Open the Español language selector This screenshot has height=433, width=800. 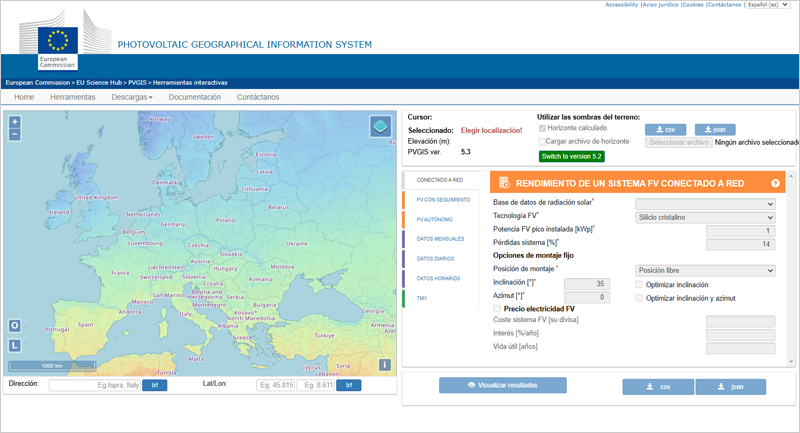(x=768, y=5)
